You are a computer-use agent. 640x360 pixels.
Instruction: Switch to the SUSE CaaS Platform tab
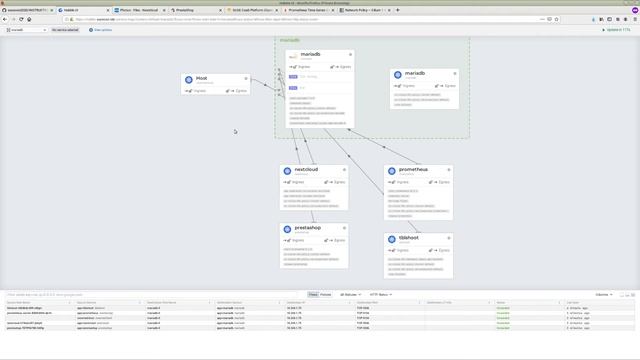tap(252, 10)
